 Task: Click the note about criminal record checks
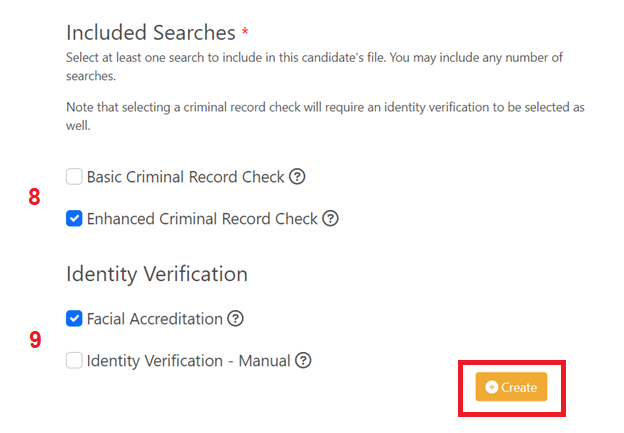[x=325, y=116]
